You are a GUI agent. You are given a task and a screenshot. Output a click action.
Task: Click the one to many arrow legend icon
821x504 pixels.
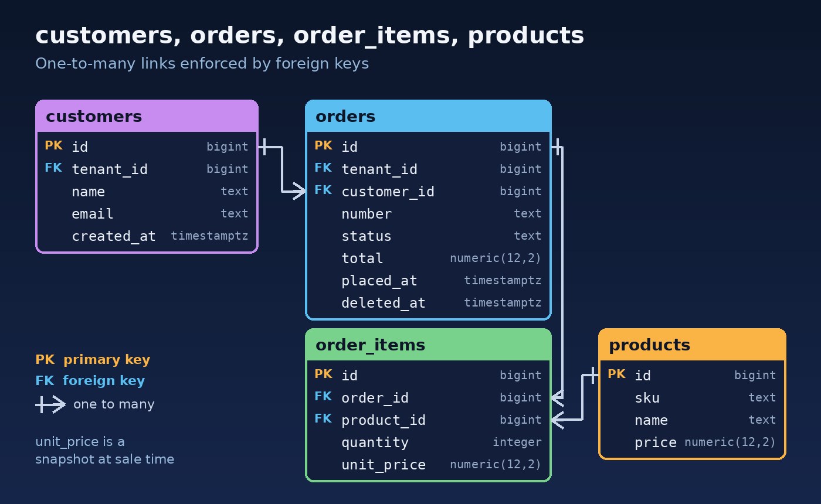[x=50, y=404]
